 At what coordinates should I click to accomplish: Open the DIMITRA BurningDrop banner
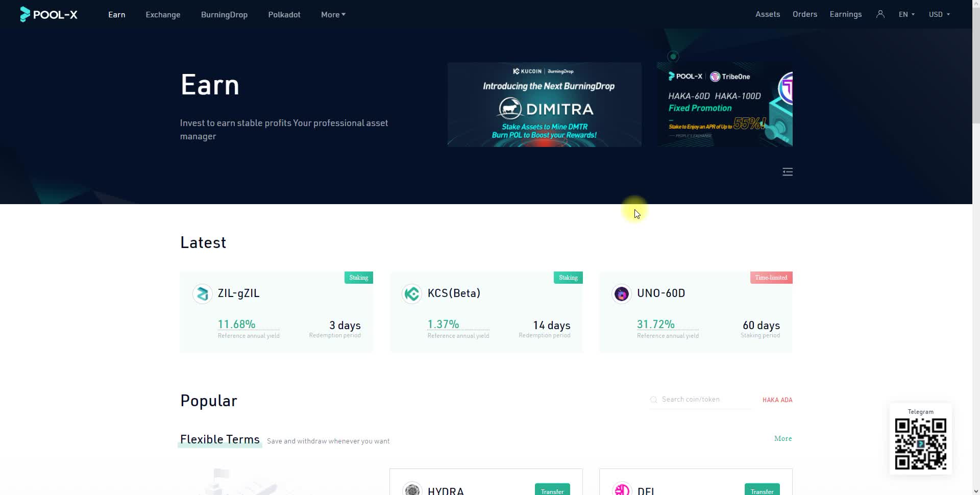click(x=544, y=105)
